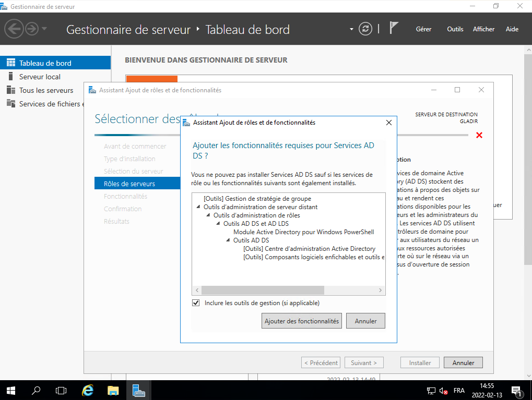Select Rôles de serveurs wizard step
The height and width of the screenshot is (400, 532).
point(137,184)
